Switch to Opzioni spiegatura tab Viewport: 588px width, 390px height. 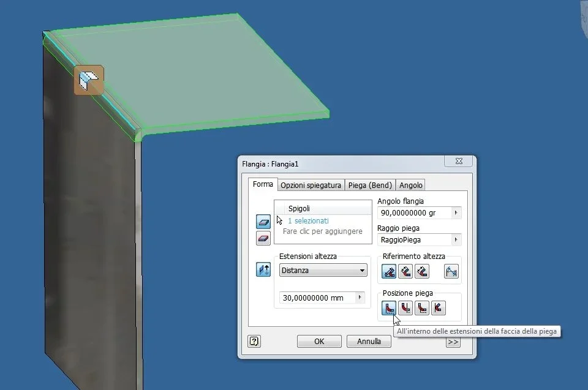coord(311,186)
